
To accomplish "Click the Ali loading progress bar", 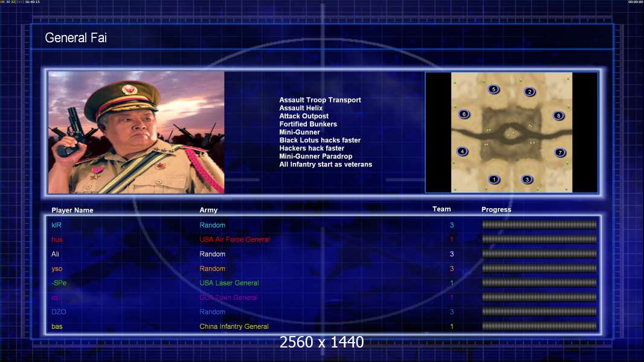I will point(539,254).
